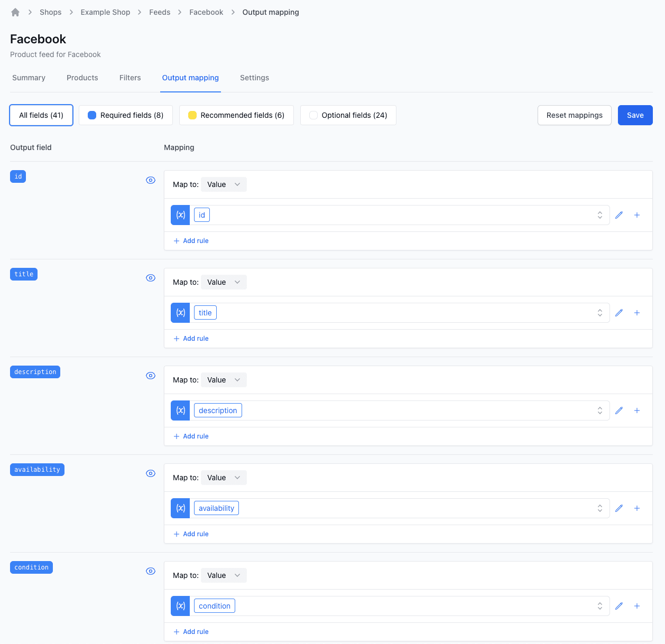The height and width of the screenshot is (644, 665).
Task: Show preview for the condition field via eye icon
Action: 151,571
